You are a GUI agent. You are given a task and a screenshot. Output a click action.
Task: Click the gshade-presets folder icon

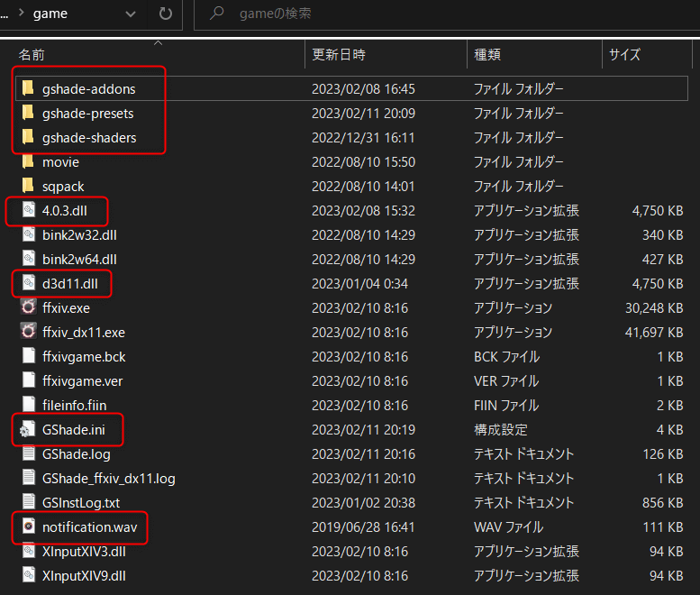tap(28, 113)
